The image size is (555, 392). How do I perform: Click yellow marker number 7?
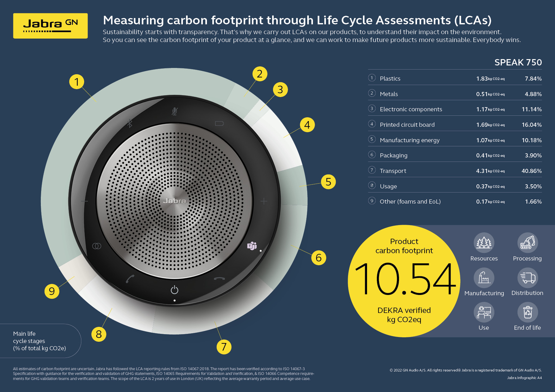[x=224, y=347]
